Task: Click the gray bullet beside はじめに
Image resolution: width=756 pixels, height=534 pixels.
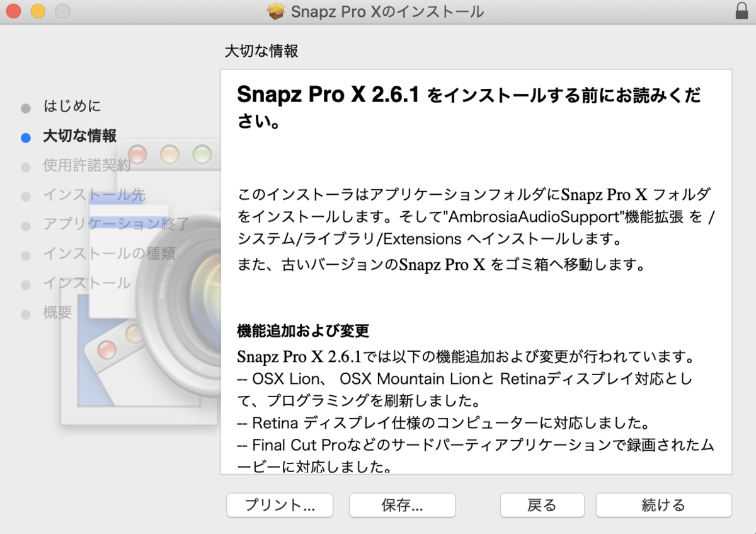Action: pos(26,107)
